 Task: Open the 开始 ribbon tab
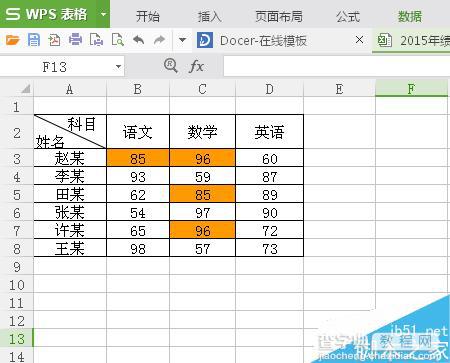point(148,16)
